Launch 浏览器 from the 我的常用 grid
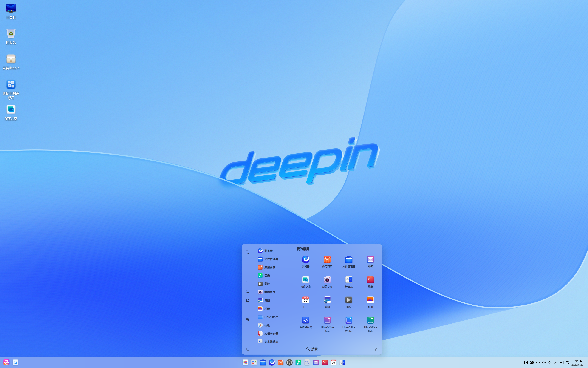 tap(305, 262)
